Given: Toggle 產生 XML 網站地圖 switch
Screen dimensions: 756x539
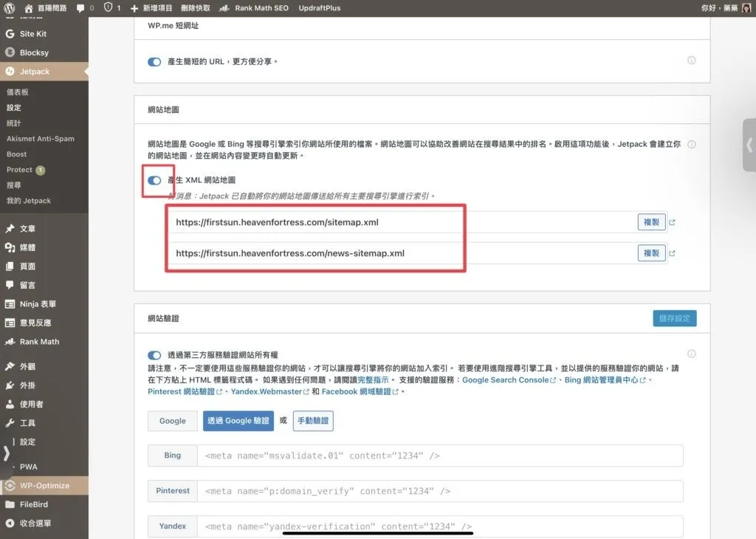Looking at the screenshot, I should 154,180.
